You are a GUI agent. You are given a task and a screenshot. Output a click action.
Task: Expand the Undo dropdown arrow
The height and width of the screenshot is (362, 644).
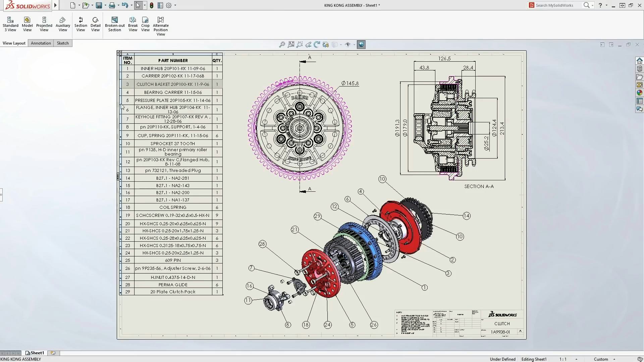(x=130, y=5)
